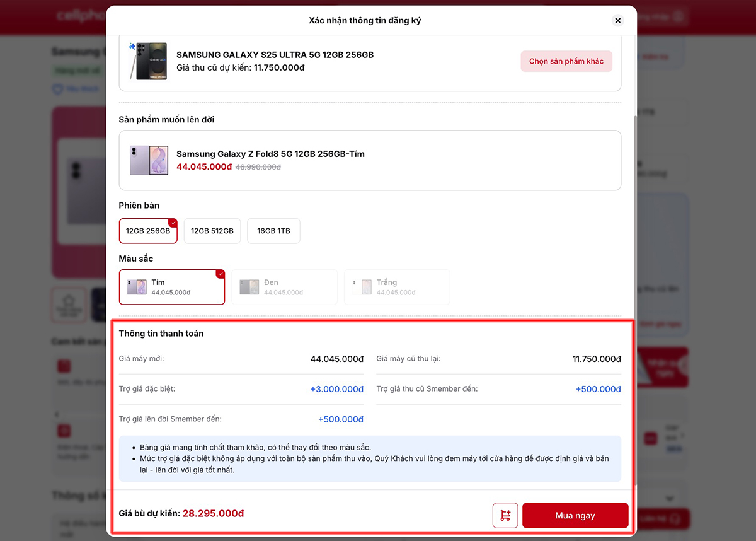
Task: Choose the Đen color option
Action: pyautogui.click(x=284, y=288)
